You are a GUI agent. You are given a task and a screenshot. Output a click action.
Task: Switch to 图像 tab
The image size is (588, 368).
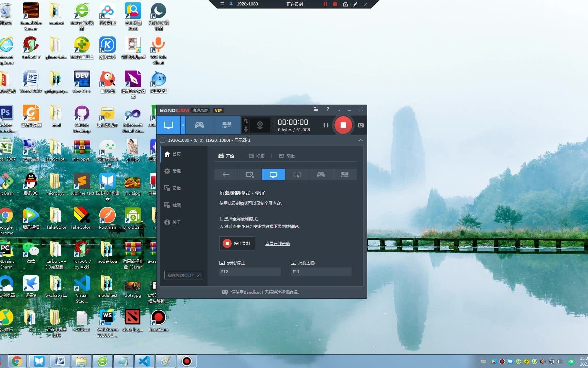[x=287, y=156]
